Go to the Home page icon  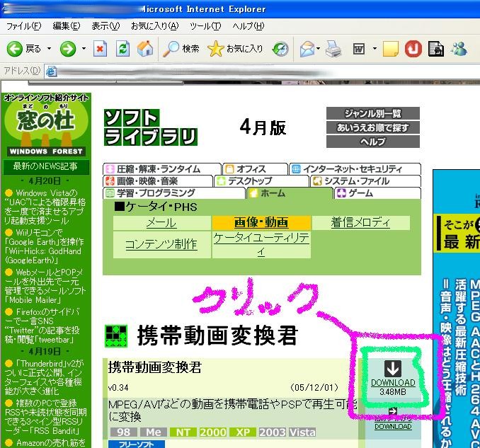[x=145, y=49]
